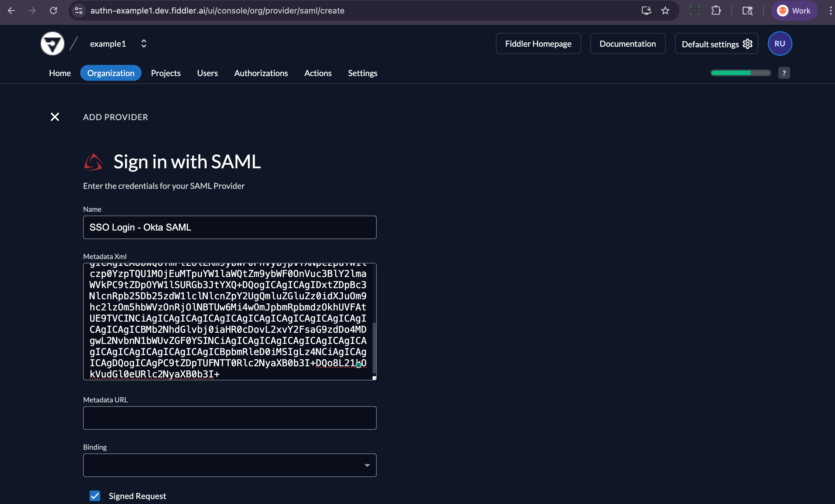Open browser extensions puzzle icon
The width and height of the screenshot is (835, 504).
[x=716, y=11]
